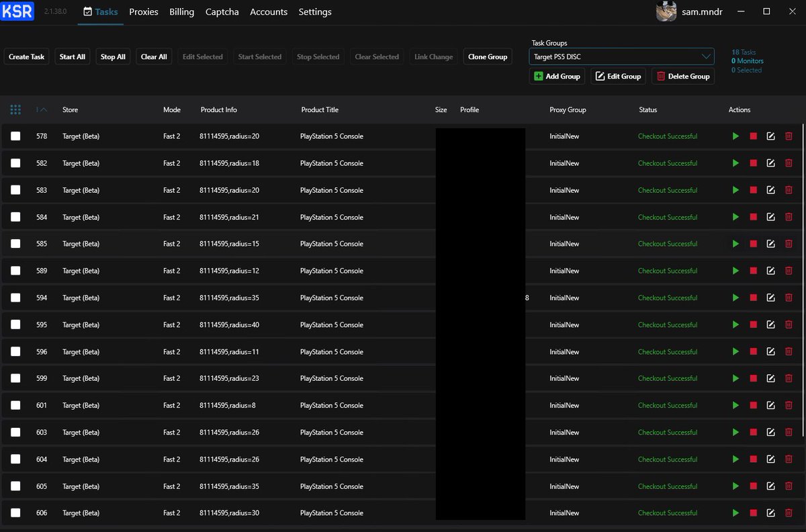Check the box for task 589

[x=15, y=271]
